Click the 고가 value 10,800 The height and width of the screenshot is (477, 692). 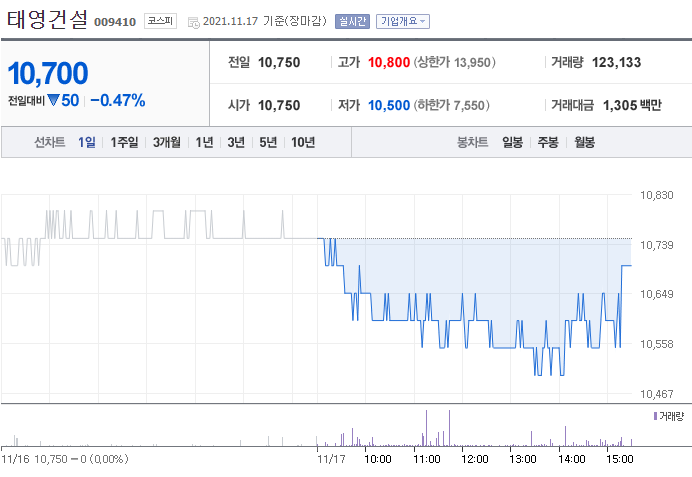point(389,62)
